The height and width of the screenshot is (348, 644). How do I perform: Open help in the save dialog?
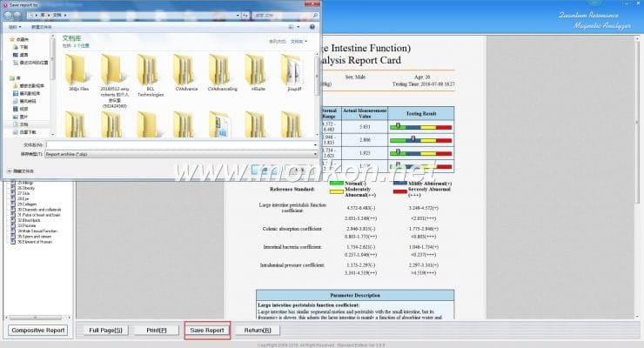point(312,27)
